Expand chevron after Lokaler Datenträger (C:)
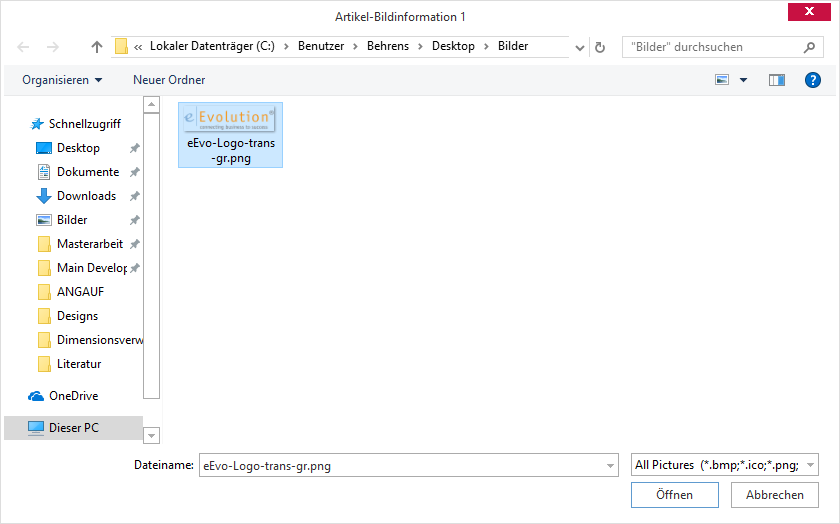Image resolution: width=840 pixels, height=524 pixels. pos(287,47)
